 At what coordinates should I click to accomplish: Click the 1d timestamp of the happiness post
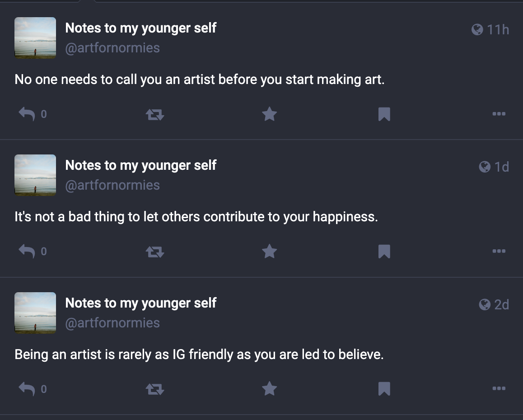501,167
